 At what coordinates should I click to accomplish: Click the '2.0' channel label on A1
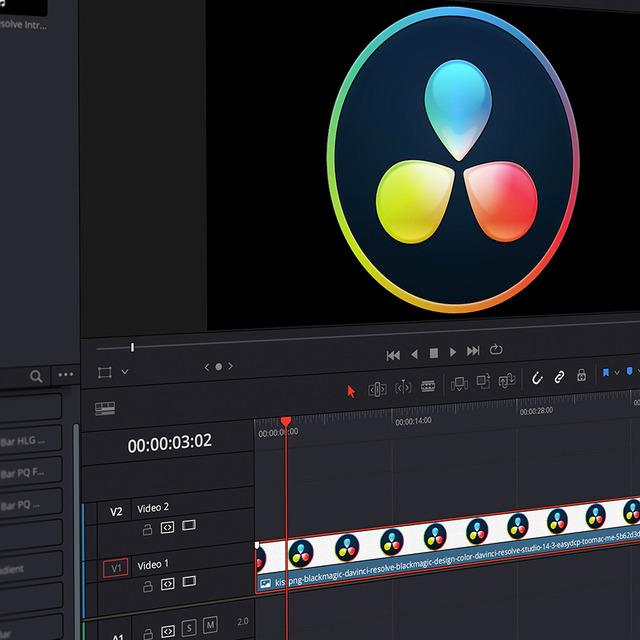point(242,622)
